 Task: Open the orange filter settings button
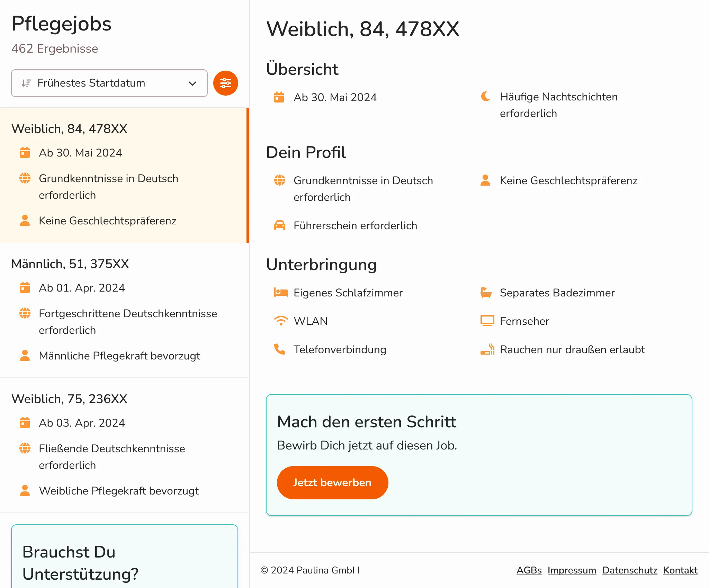pos(225,83)
